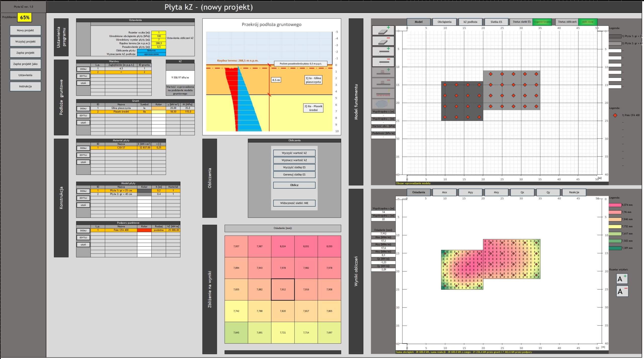The image size is (644, 359).
Task: Click the remove point support icon
Action: point(383,62)
